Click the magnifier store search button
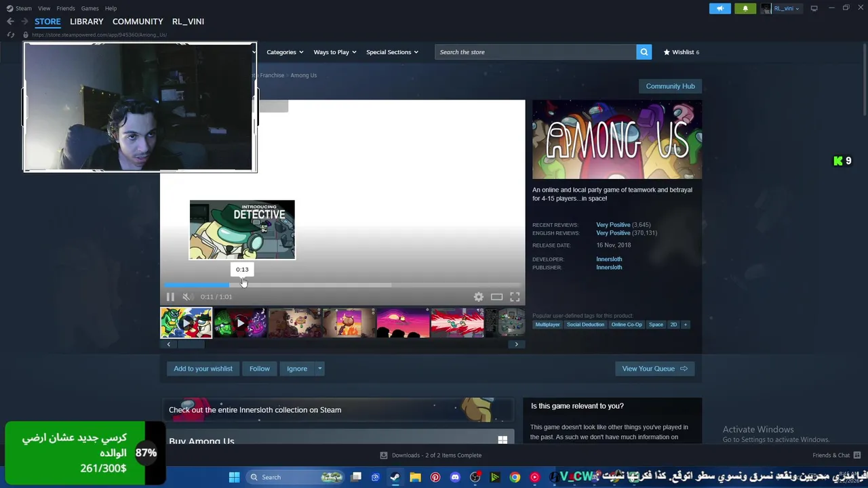 tap(644, 52)
